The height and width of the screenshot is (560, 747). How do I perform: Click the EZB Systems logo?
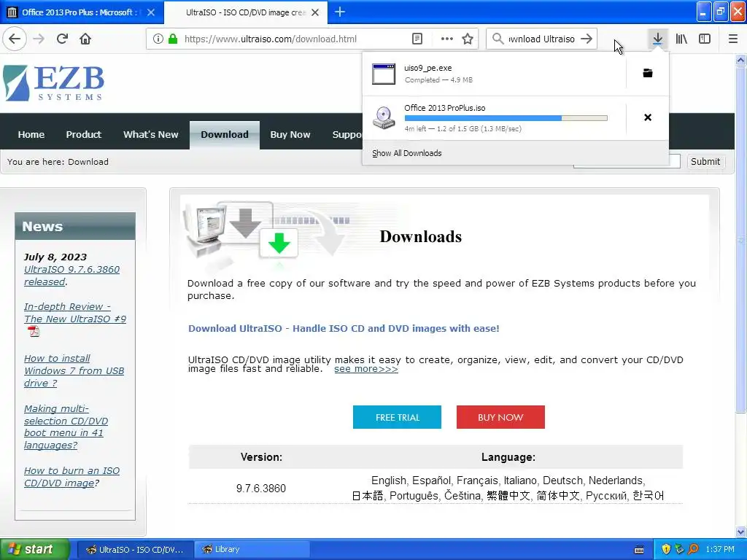(53, 83)
